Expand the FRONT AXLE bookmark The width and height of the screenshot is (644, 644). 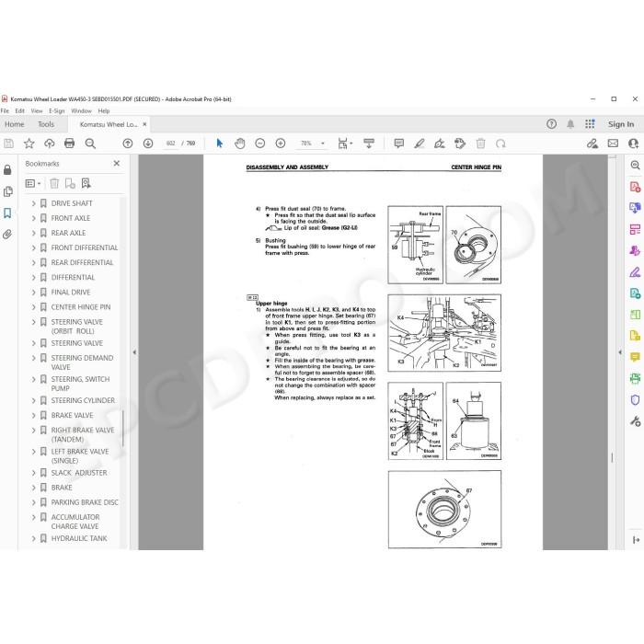pos(34,218)
